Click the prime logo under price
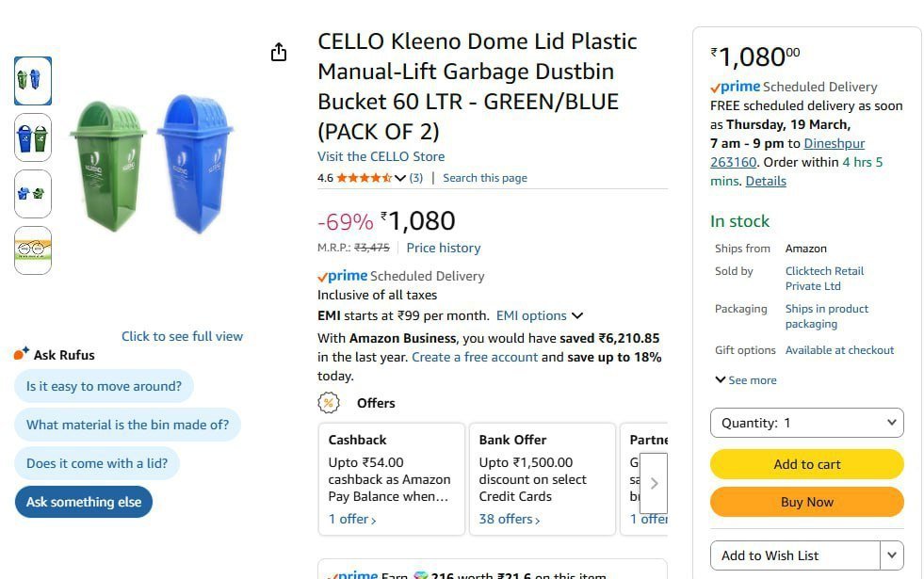The height and width of the screenshot is (579, 924). point(343,276)
